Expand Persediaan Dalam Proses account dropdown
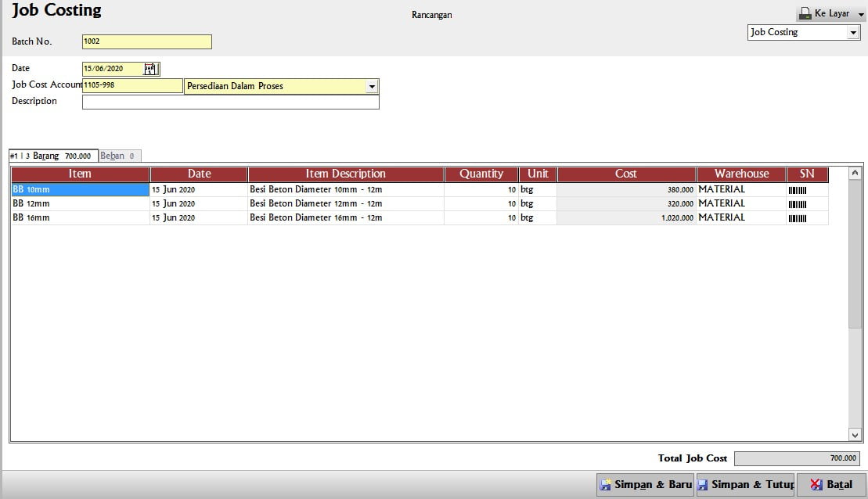Image resolution: width=868 pixels, height=499 pixels. [x=372, y=86]
